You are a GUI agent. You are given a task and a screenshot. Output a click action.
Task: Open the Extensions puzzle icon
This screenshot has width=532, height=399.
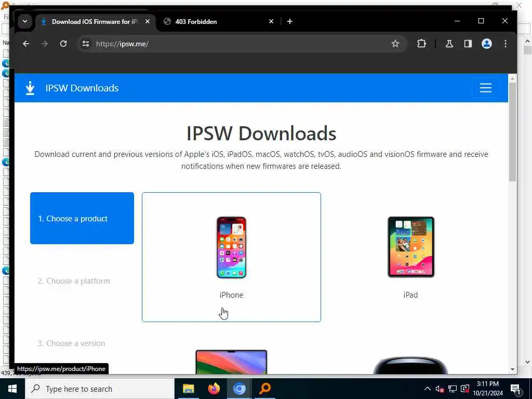click(x=421, y=44)
